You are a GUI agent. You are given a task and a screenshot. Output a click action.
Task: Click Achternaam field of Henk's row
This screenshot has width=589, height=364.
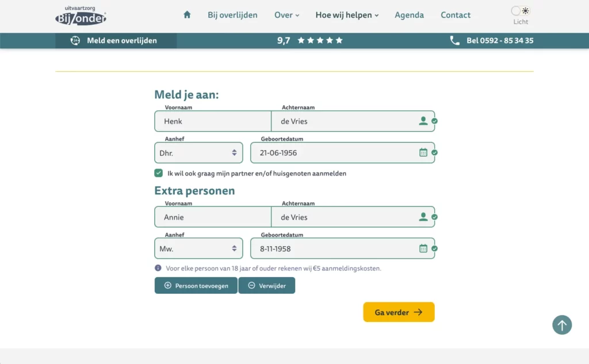[x=353, y=121]
